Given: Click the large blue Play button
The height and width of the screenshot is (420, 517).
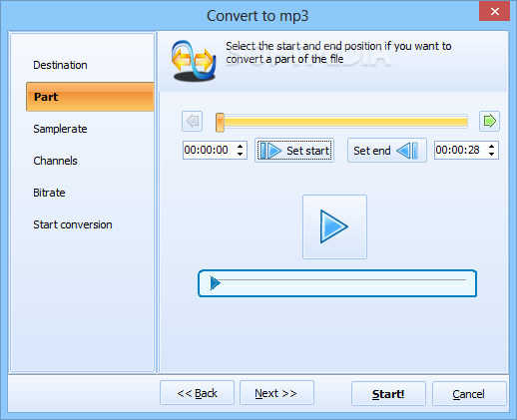Looking at the screenshot, I should point(334,226).
